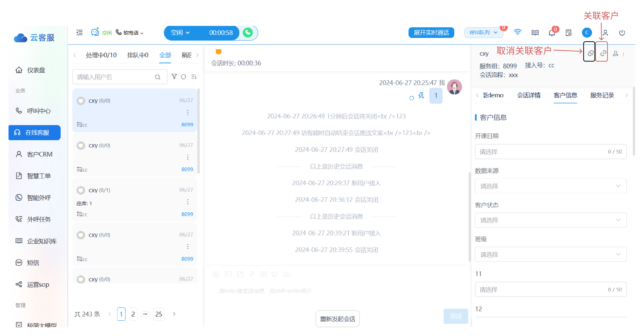Open notifications via the bell icon
Viewport: 644px width, 336px height.
click(x=552, y=33)
